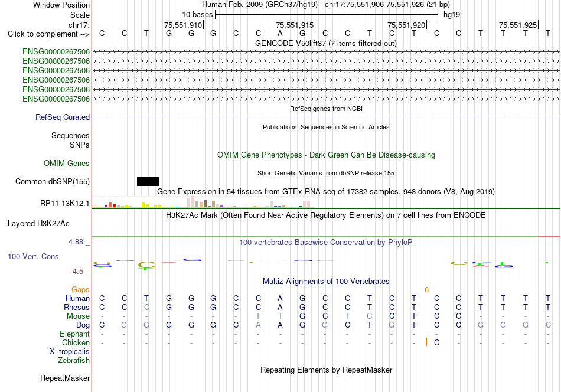Click 'Multiz Alignments of 100 Vertebrates' title
This screenshot has height=392, width=561.
(x=326, y=281)
